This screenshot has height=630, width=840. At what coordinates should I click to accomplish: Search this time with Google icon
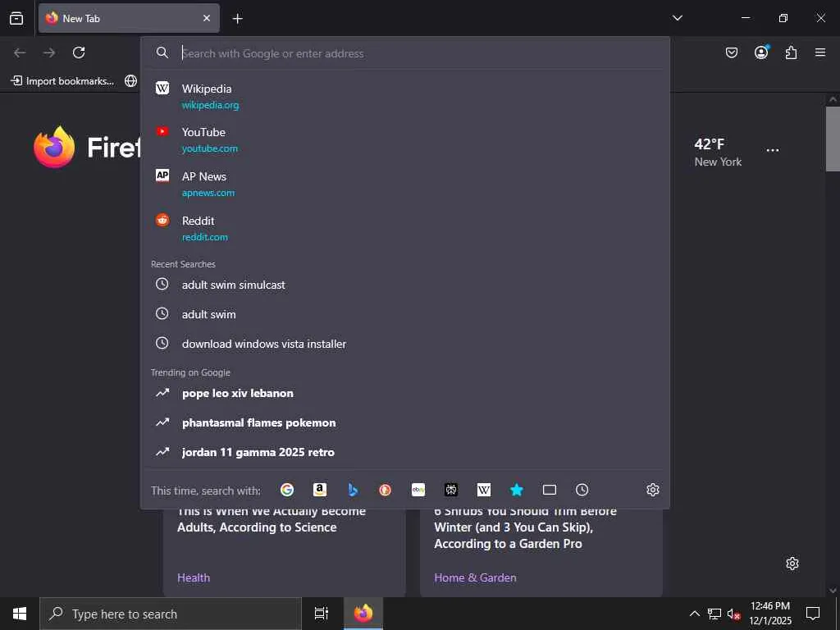[287, 490]
